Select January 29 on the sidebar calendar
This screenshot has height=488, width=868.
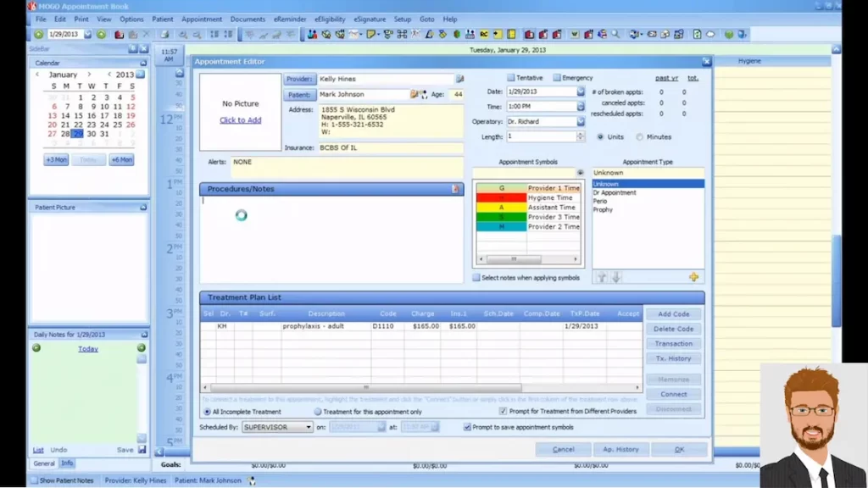point(77,134)
